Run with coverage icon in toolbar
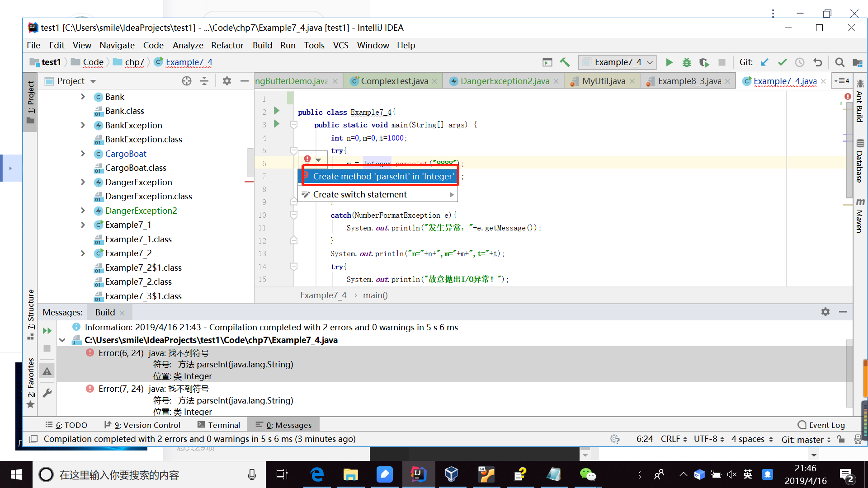 click(704, 62)
